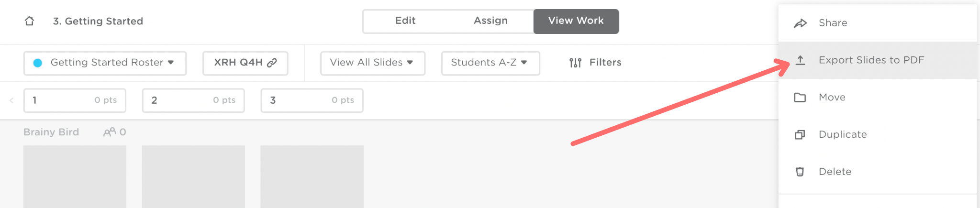Switch to the Assign tab
Viewport: 980px width, 208px height.
490,21
